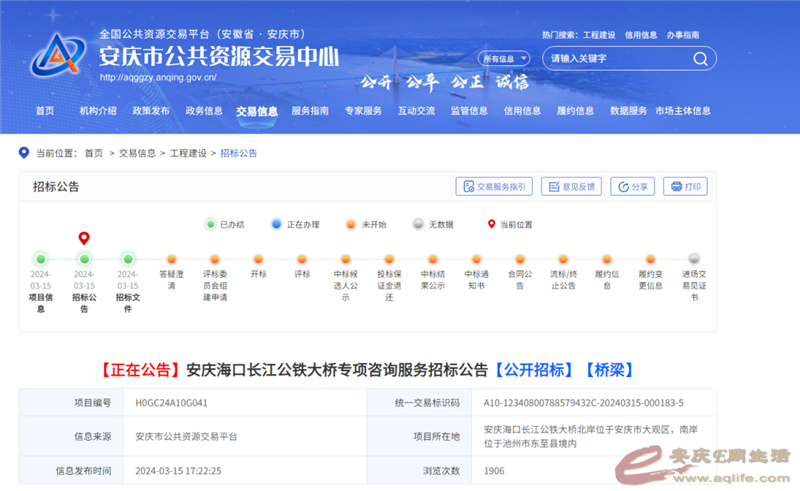800x491 pixels.
Task: Open the 意见反馈 feedback button
Action: (x=570, y=186)
